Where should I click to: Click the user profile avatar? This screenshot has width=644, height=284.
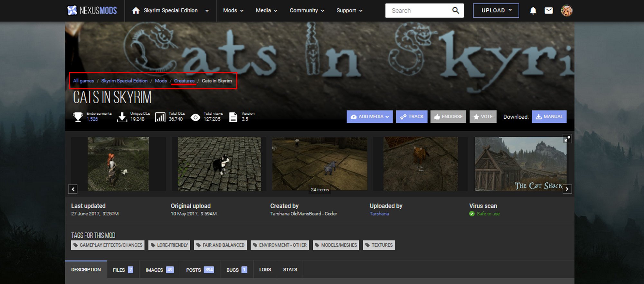tap(566, 11)
